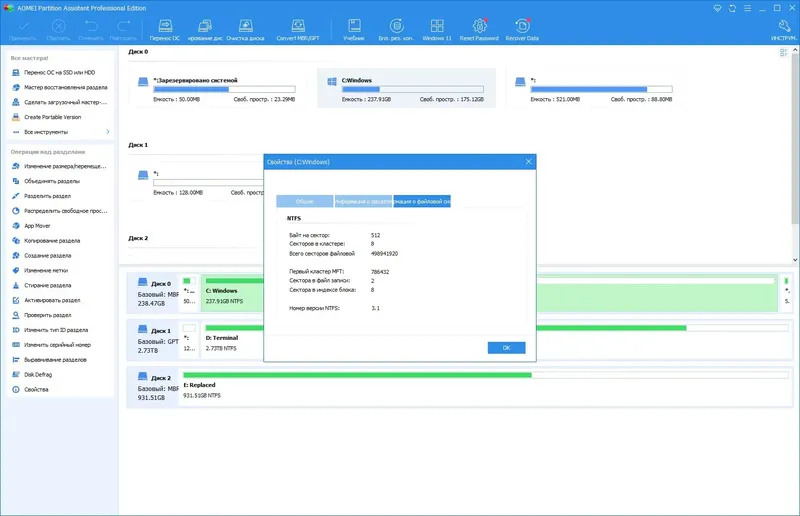Click scroll down arrow of disk list

pyautogui.click(x=795, y=260)
